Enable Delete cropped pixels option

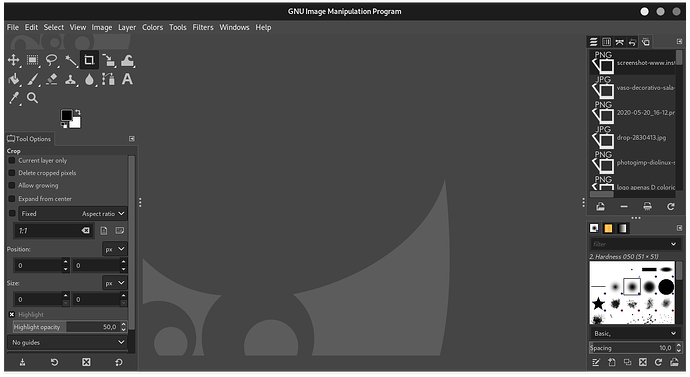tap(12, 173)
